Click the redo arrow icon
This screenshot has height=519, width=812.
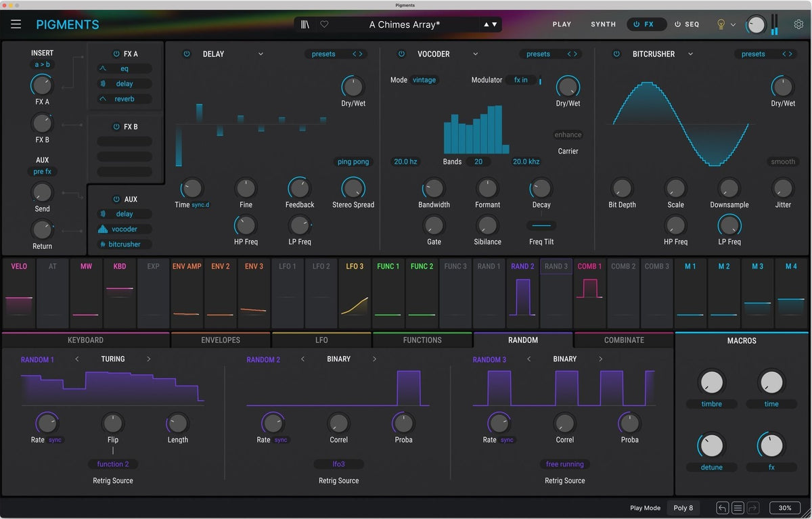pyautogui.click(x=753, y=508)
